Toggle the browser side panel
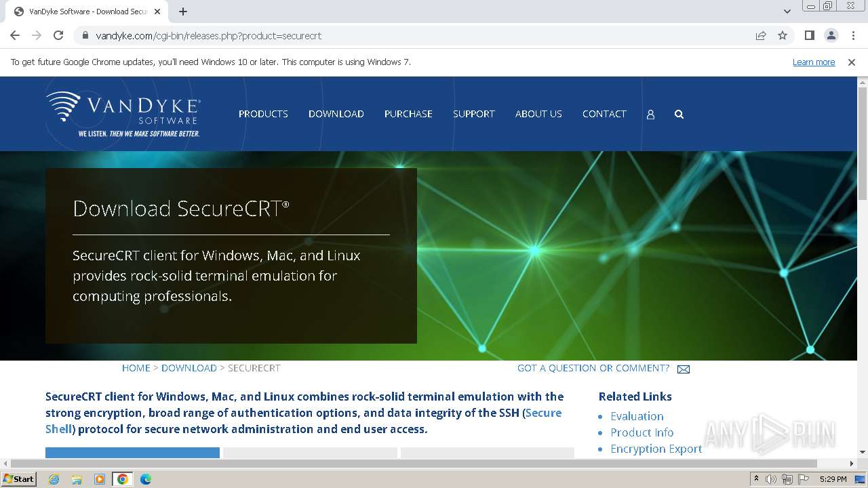 click(x=809, y=35)
